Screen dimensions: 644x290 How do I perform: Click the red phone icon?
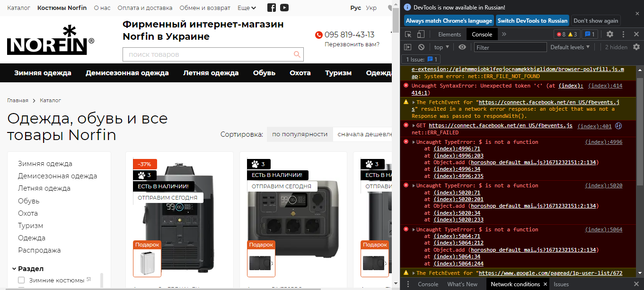click(x=318, y=35)
